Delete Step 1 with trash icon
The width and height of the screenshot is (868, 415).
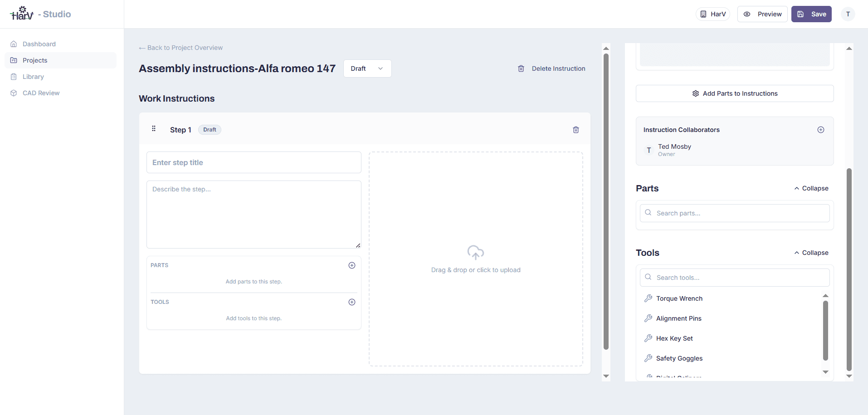[576, 130]
